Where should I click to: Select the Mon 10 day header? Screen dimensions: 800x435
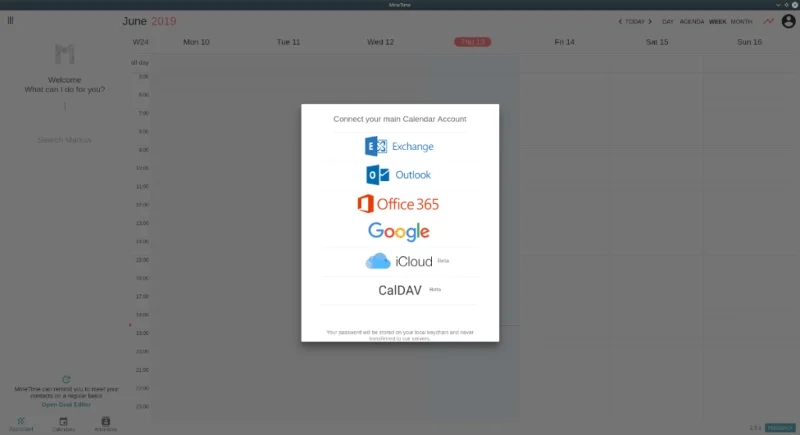click(x=196, y=42)
